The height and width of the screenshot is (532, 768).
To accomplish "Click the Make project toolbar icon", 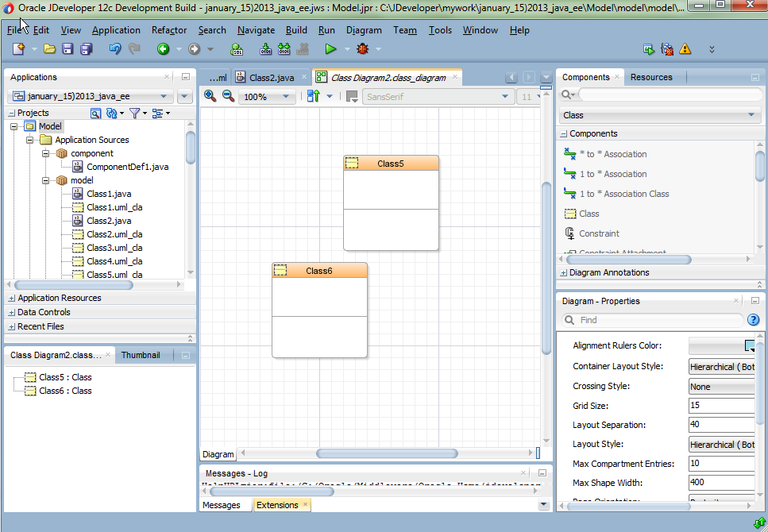I will tap(265, 48).
